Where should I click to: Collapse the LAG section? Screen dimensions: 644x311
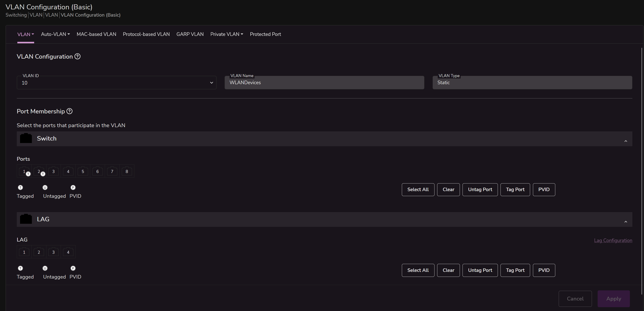[x=625, y=222]
